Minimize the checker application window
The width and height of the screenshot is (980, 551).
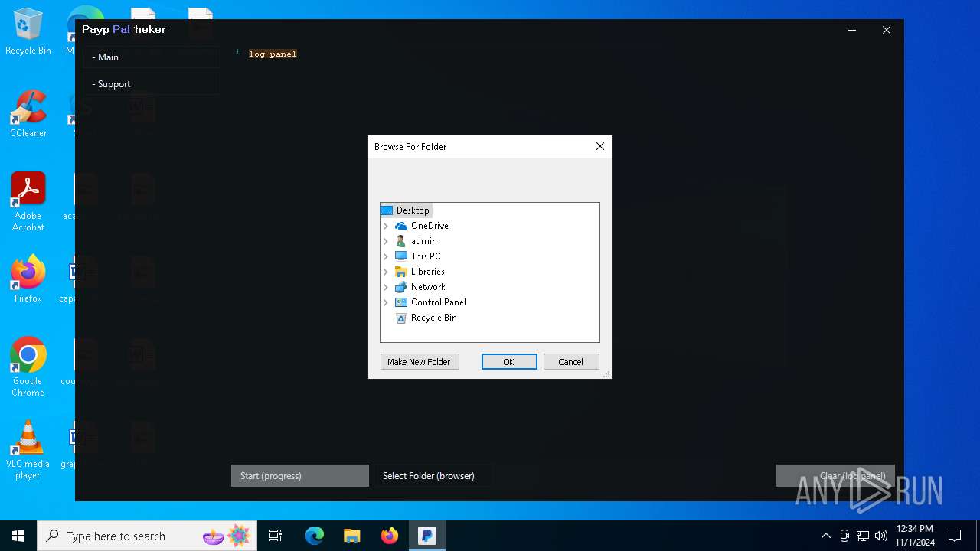coord(852,30)
